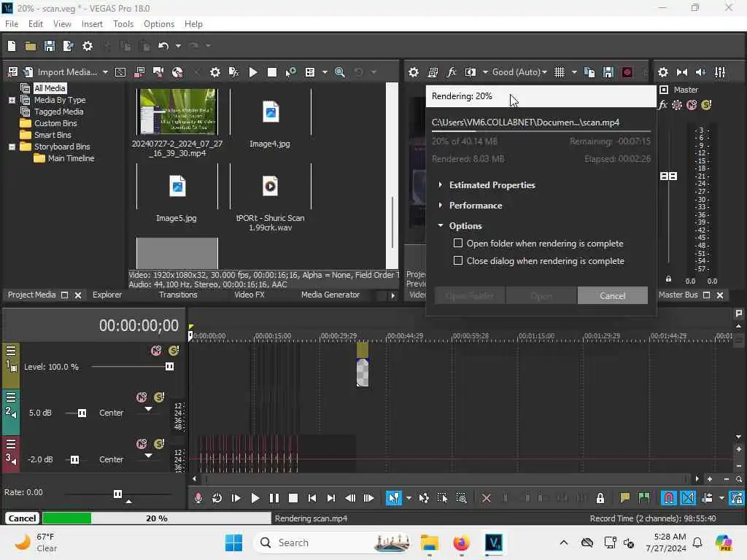This screenshot has width=747, height=560.
Task: Click status bar Cancel button
Action: [x=22, y=518]
